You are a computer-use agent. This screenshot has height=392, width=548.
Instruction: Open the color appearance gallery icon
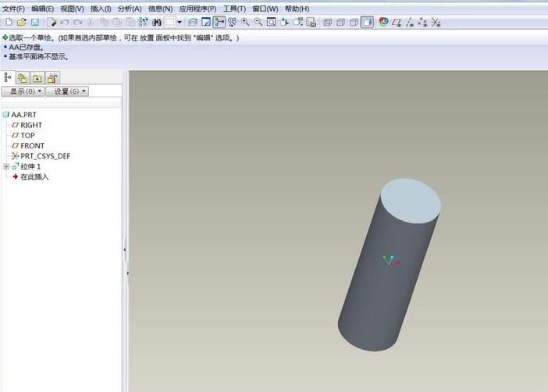pos(383,22)
